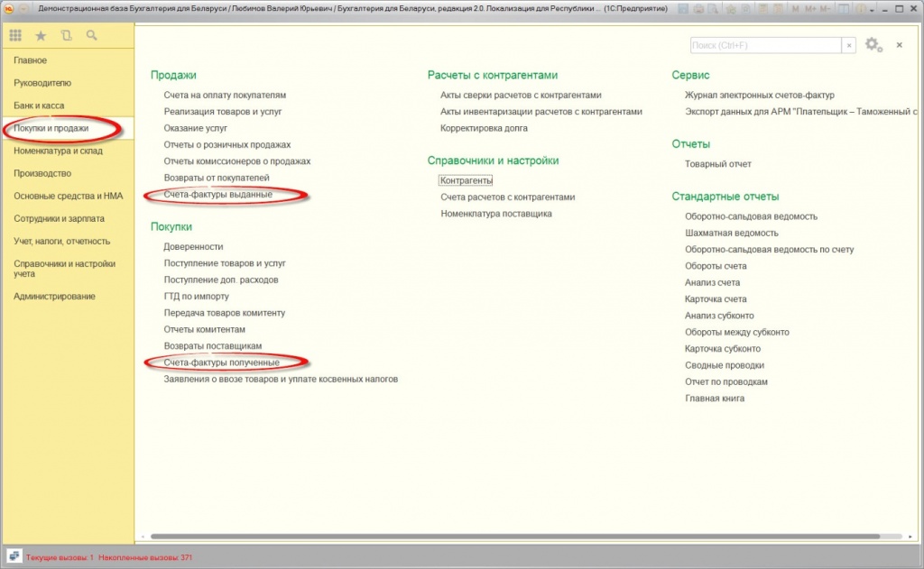Click the 1C logo main menu icon
This screenshot has height=569, width=924.
coord(8,8)
